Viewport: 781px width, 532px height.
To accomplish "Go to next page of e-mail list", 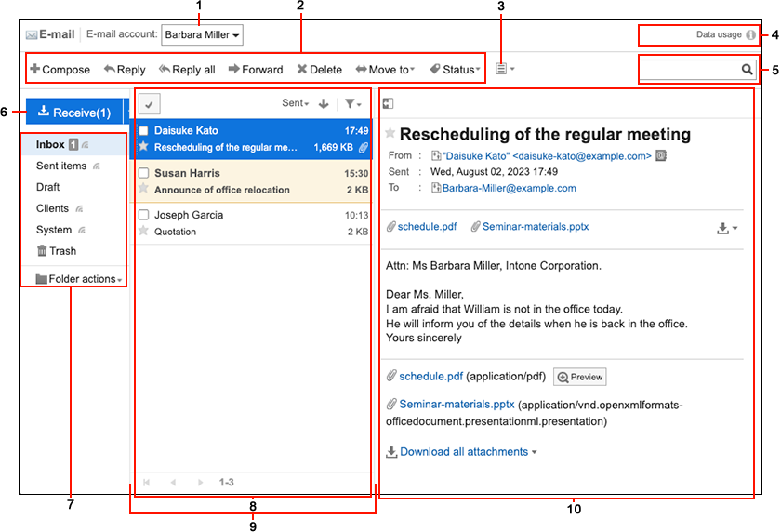I will [200, 482].
